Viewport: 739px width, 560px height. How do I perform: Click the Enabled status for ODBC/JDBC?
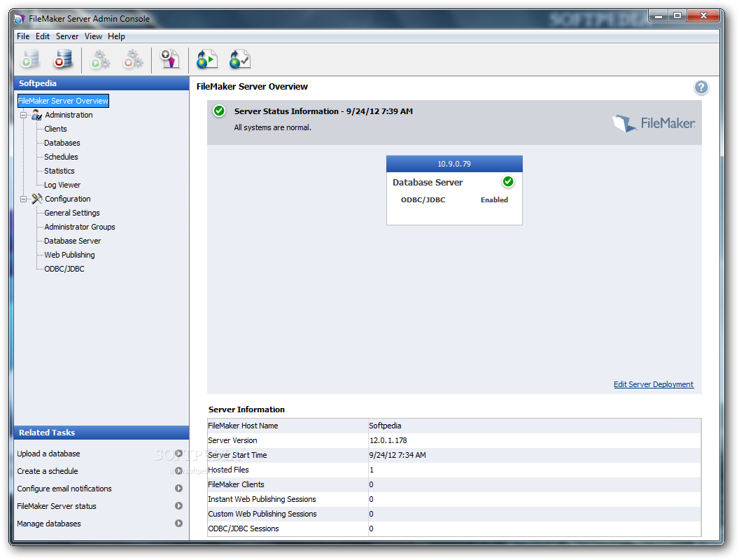(494, 200)
